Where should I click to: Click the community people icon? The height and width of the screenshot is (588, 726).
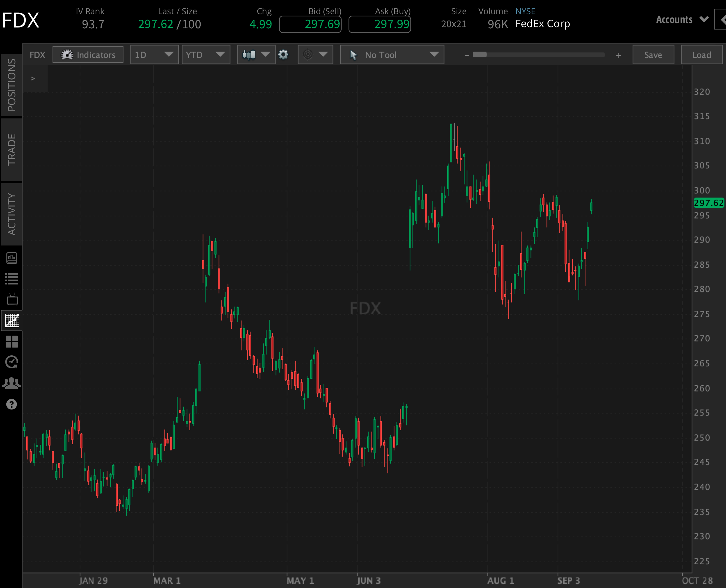click(12, 383)
